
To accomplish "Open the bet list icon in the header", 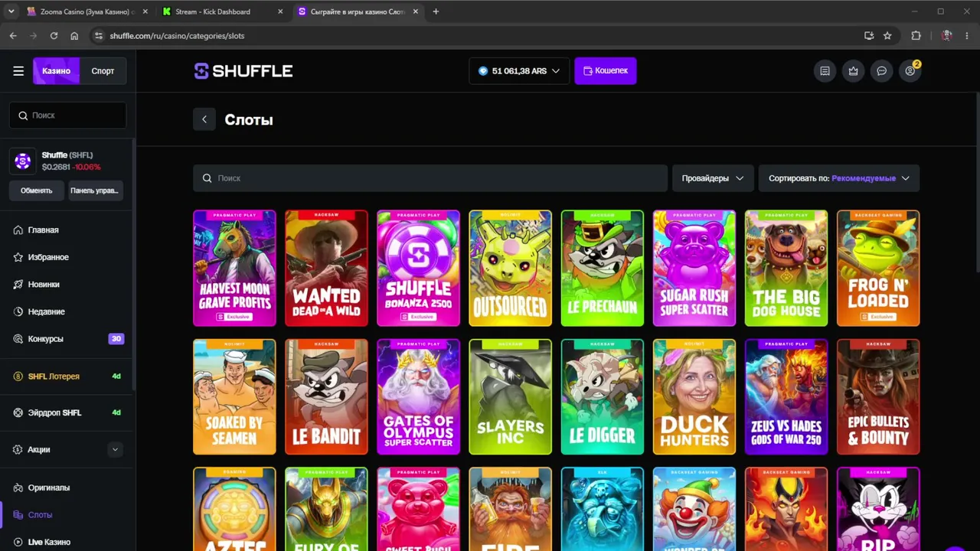I will point(825,71).
